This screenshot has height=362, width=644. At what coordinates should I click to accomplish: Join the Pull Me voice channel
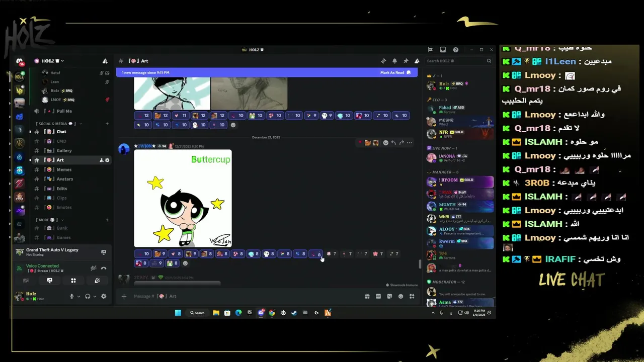pos(71,111)
